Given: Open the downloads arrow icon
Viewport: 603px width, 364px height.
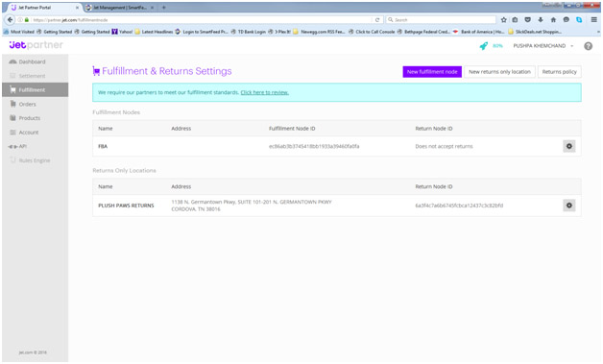Looking at the screenshot, I should click(541, 19).
